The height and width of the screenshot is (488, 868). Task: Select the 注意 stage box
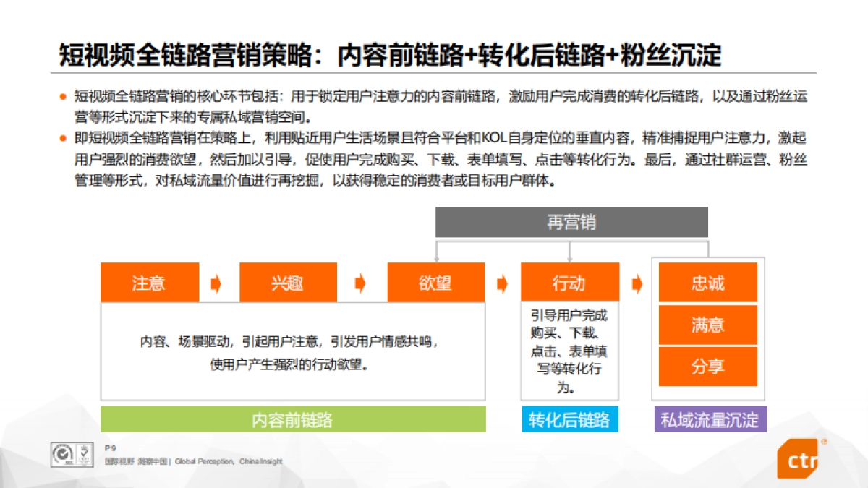click(149, 283)
